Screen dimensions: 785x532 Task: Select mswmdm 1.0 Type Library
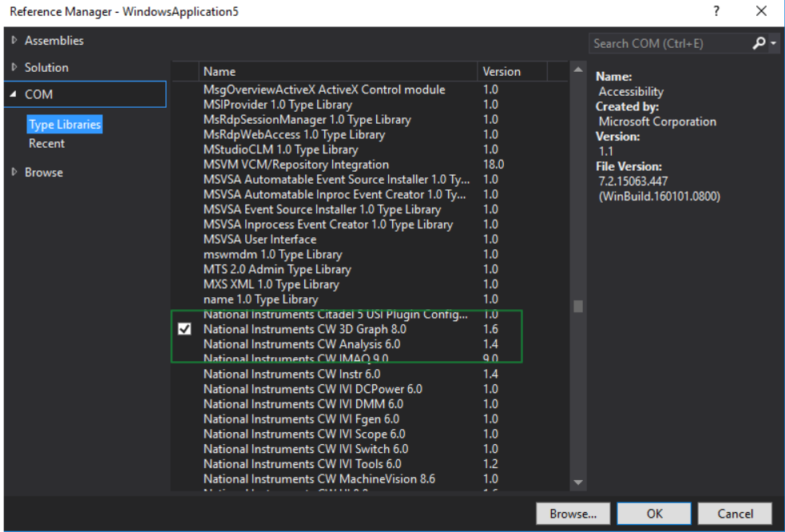[x=371, y=255]
